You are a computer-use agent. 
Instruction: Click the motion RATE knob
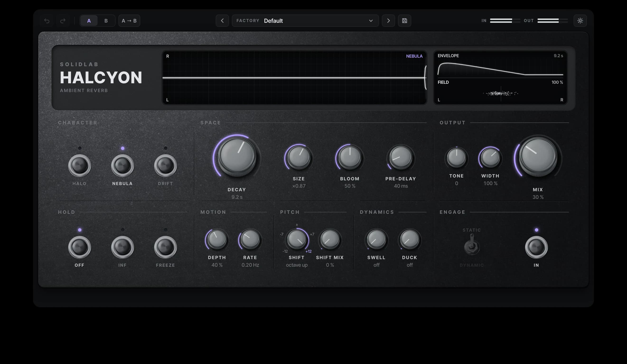(250, 240)
